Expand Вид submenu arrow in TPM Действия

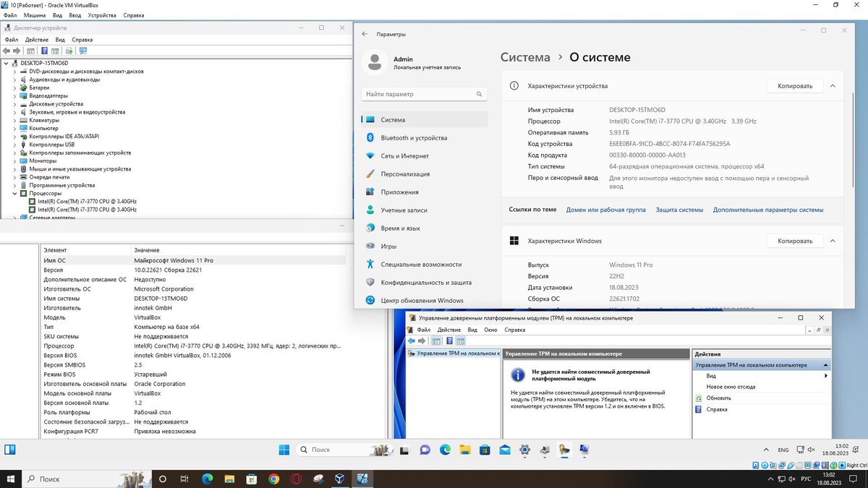coord(825,376)
